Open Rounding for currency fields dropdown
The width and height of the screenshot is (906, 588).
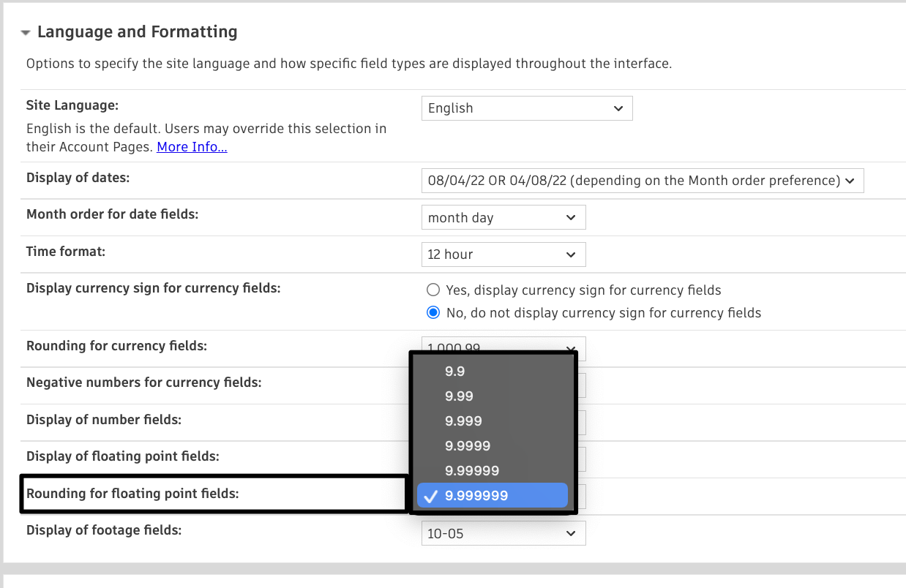[x=503, y=344]
